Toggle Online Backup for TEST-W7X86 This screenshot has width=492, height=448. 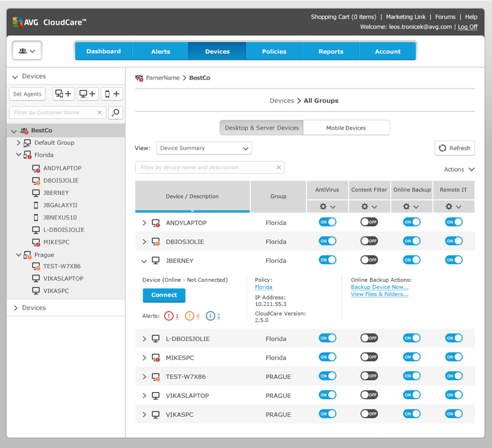412,376
